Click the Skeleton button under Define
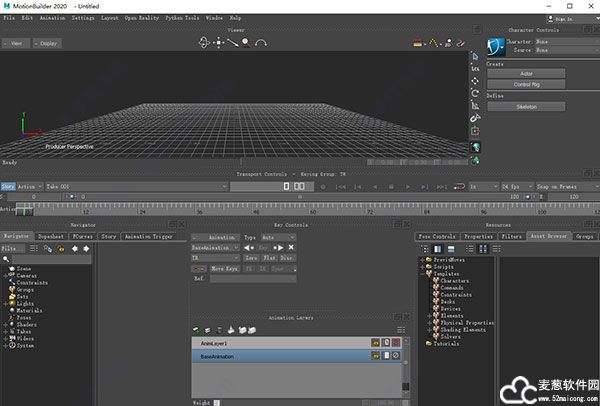Viewport: 600px width, 406px height. coord(526,105)
